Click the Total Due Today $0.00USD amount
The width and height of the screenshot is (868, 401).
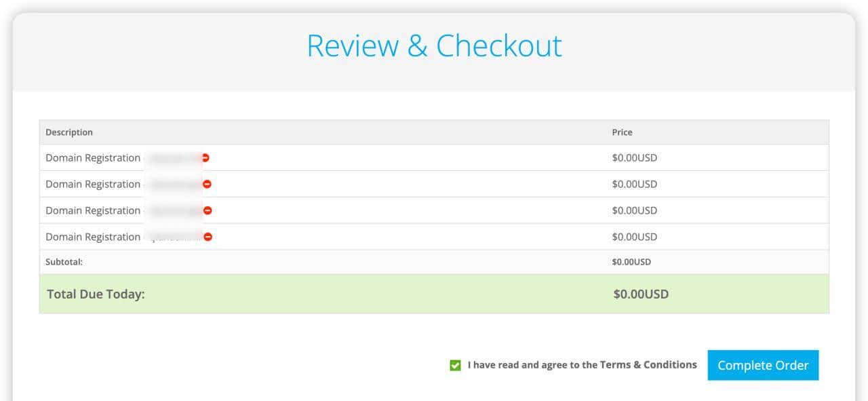coord(641,294)
